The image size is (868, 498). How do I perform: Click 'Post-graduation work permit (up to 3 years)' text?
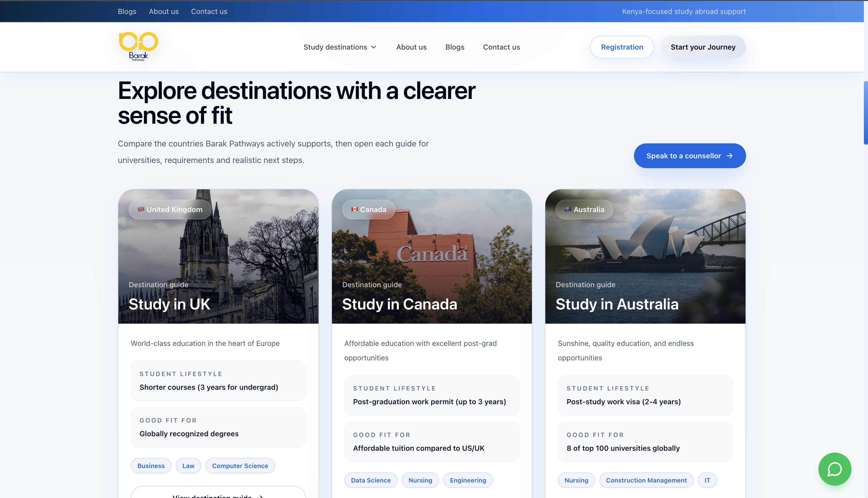pos(430,402)
